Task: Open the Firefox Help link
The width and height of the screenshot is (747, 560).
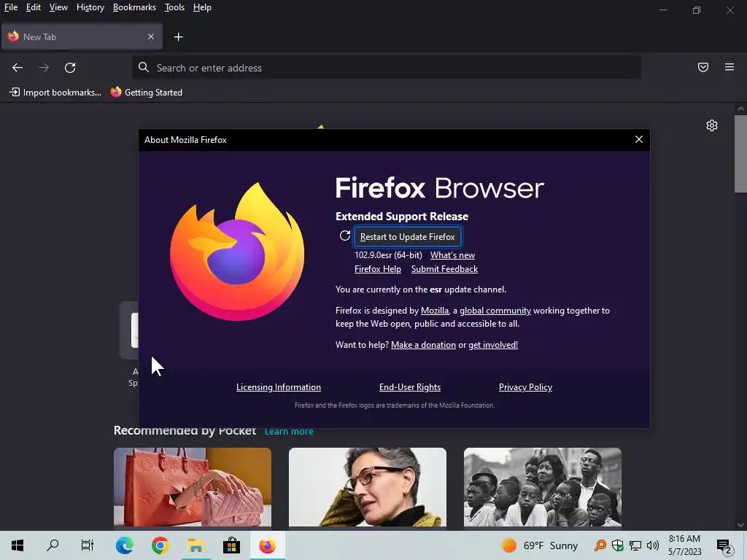Action: (x=378, y=269)
